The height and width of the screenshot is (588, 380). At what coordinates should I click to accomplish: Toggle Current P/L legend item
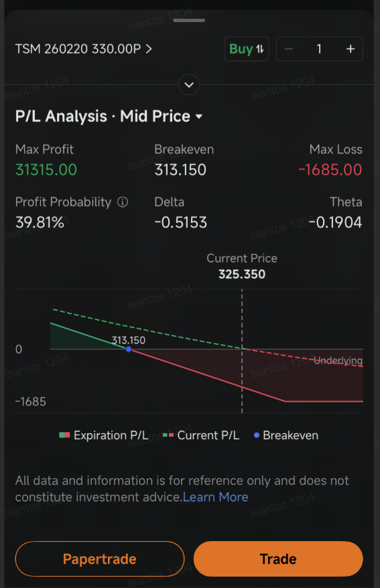(201, 435)
